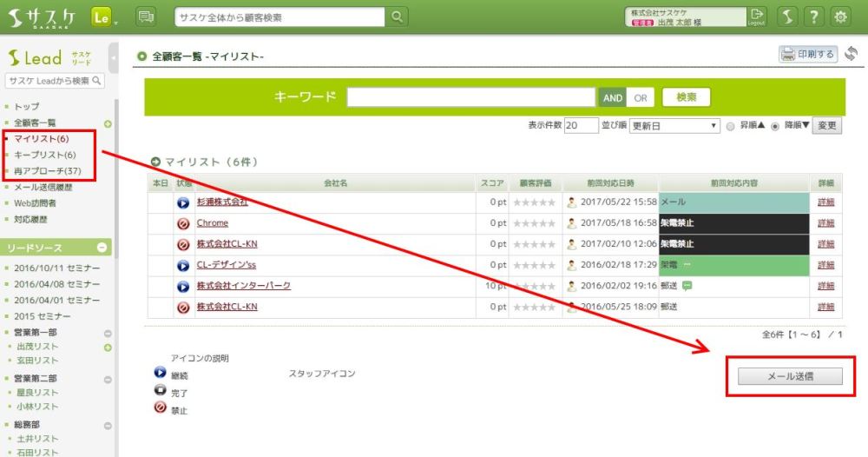The height and width of the screenshot is (457, 868).
Task: Click the keyword input field
Action: click(x=470, y=97)
